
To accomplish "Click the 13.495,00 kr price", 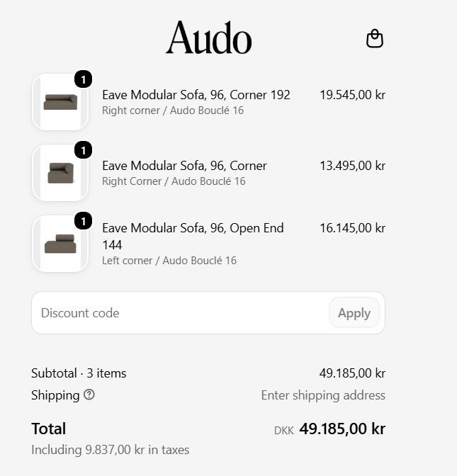I will (x=353, y=166).
